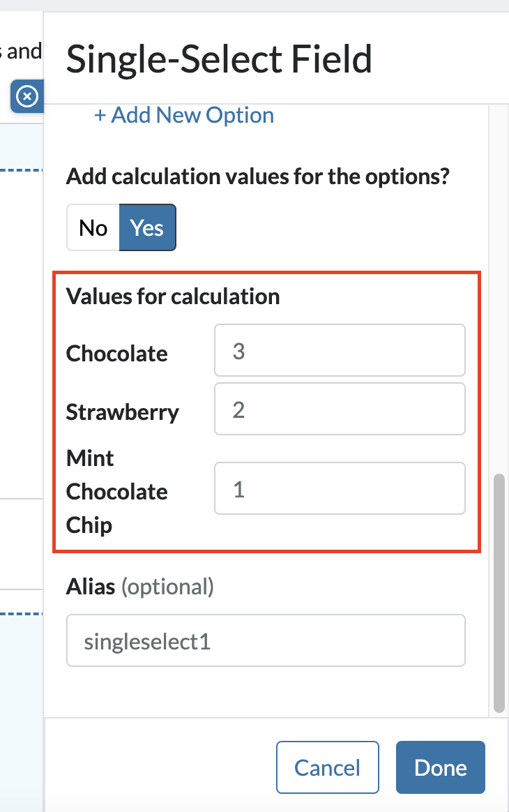The image size is (509, 812).
Task: Select the Yes toggle option
Action: (147, 227)
